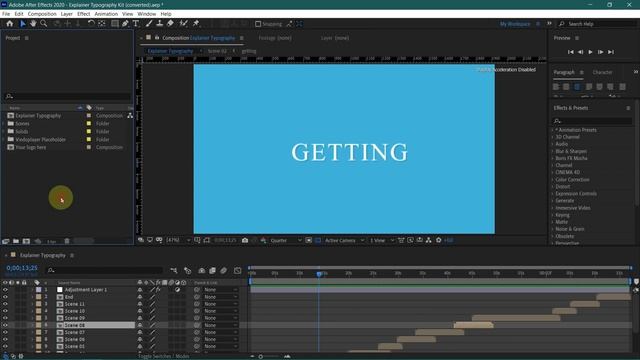Play the preview
The image size is (640, 360).
(590, 52)
